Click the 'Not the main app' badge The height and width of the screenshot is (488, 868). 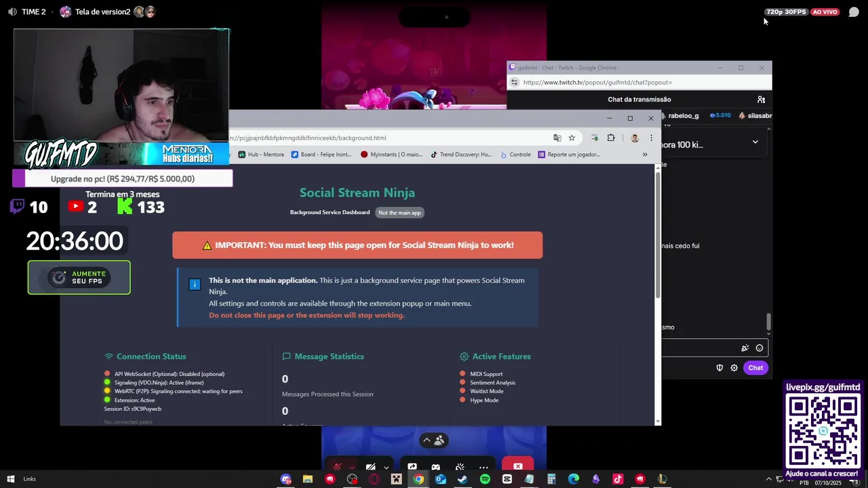pos(399,213)
